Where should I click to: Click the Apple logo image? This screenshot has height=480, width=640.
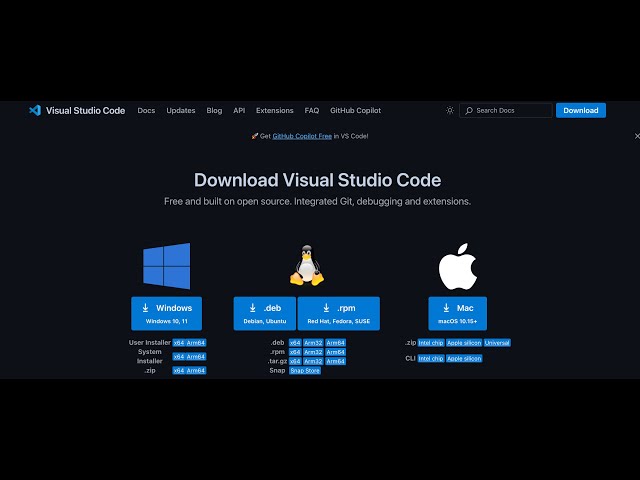click(458, 267)
